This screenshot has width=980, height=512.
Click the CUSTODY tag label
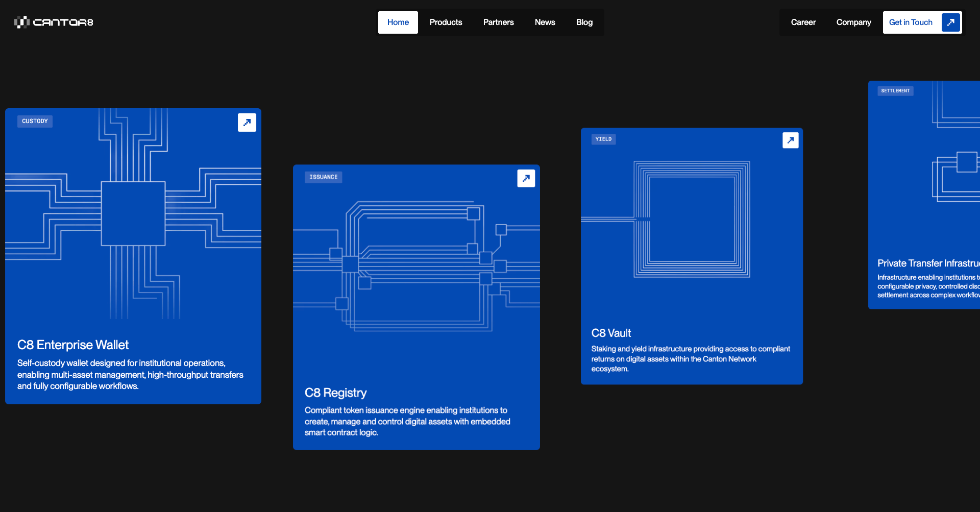coord(35,121)
